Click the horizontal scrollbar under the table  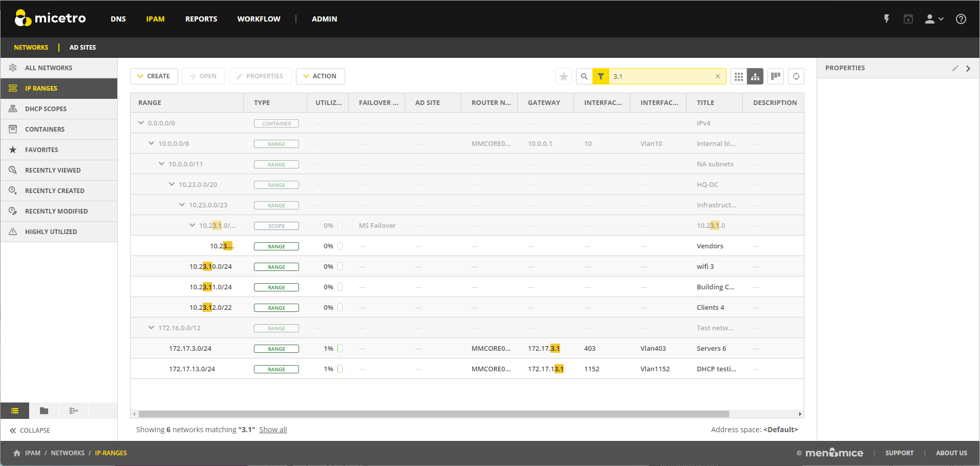click(433, 414)
